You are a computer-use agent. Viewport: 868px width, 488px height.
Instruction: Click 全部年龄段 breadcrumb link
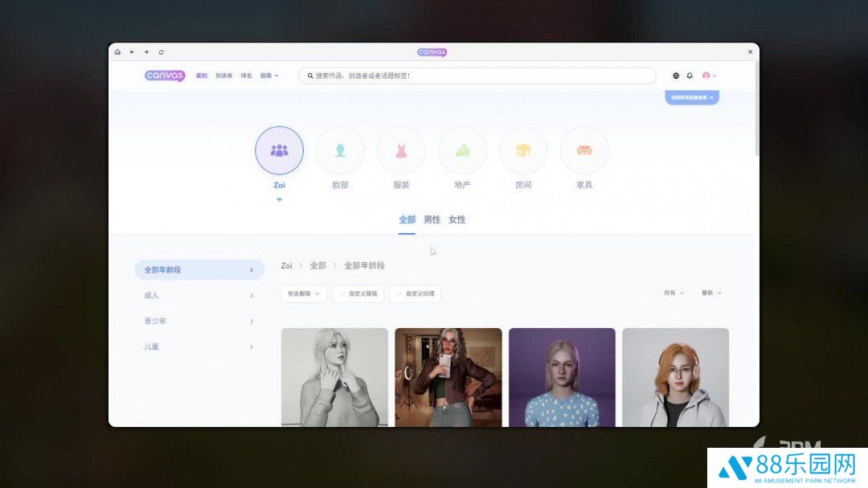(x=364, y=266)
